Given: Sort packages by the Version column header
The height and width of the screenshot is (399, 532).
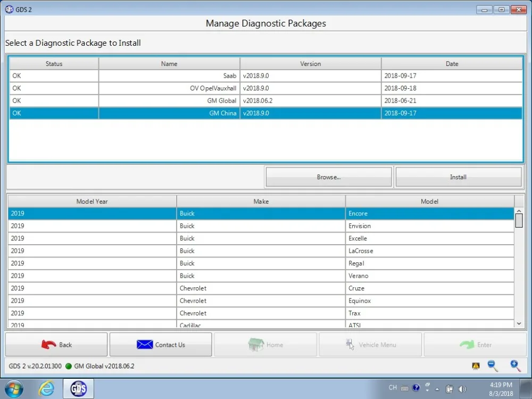Looking at the screenshot, I should pos(311,64).
